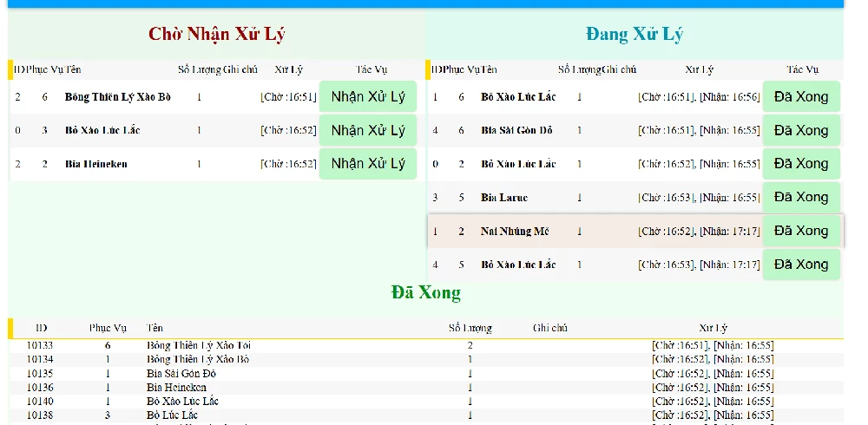Select the green Đã Xong section heading
Viewport: 868px width, 425px height.
425,292
